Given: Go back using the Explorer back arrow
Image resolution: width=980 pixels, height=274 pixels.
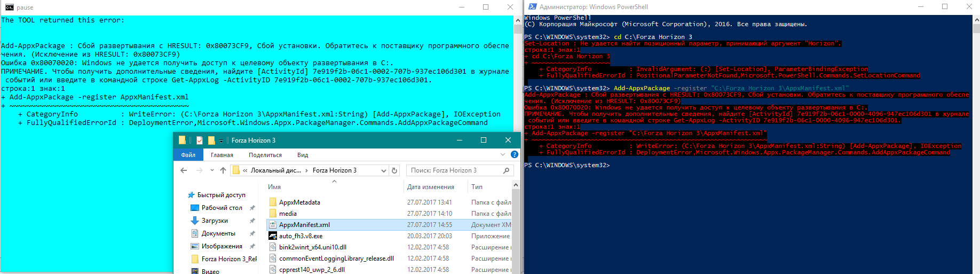Looking at the screenshot, I should pyautogui.click(x=184, y=170).
